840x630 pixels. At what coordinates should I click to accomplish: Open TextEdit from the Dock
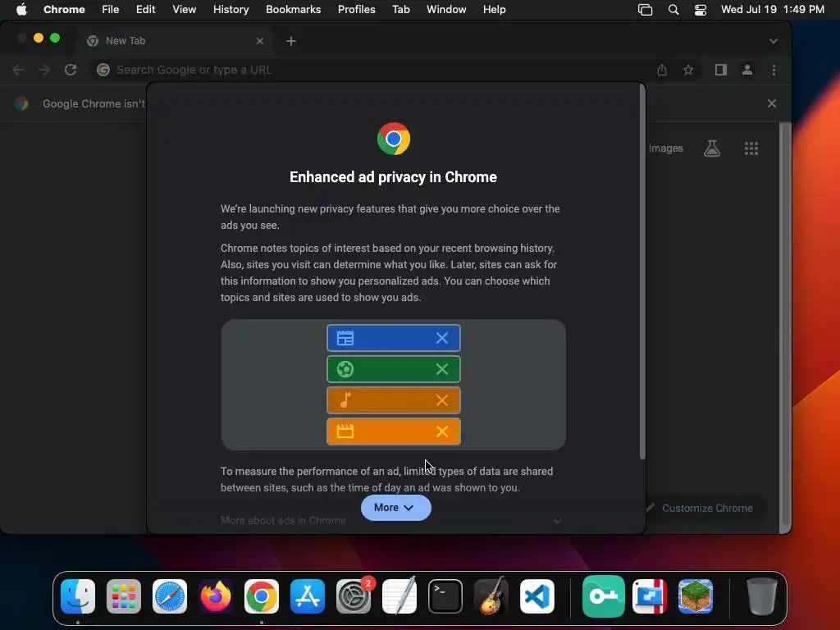coord(399,596)
